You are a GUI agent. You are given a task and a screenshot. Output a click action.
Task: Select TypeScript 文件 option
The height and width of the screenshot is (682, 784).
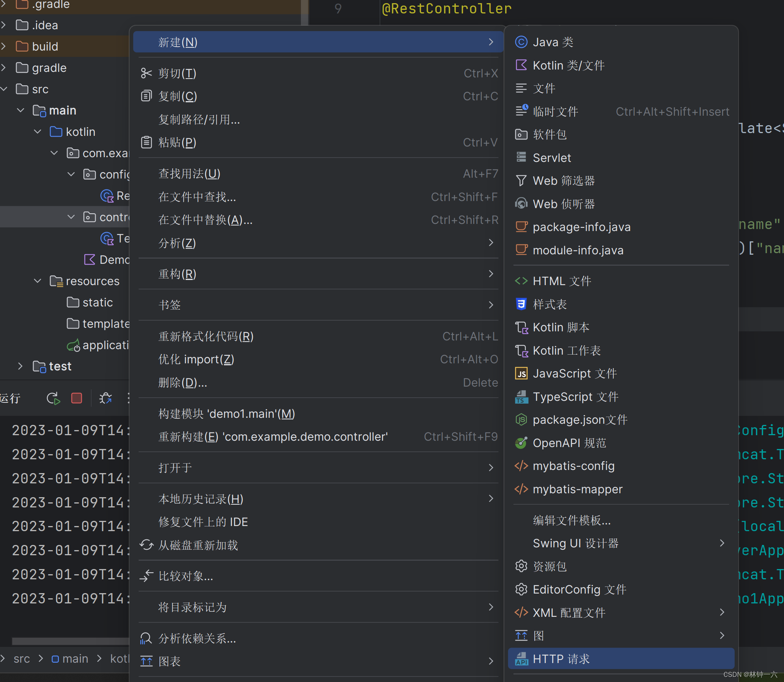[x=575, y=396]
